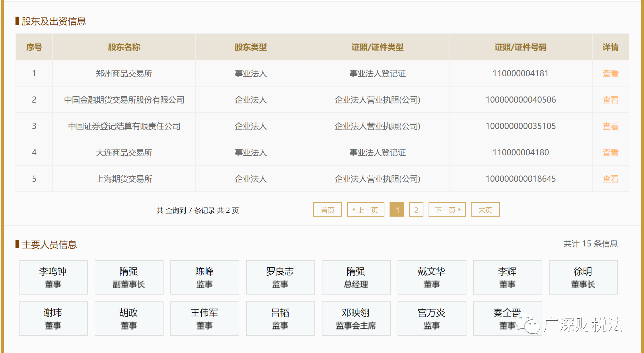Click column header 股东名称

point(124,47)
